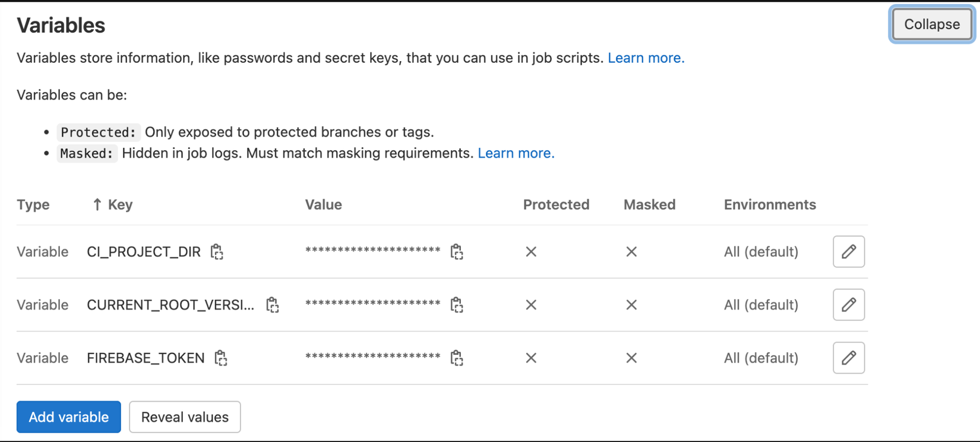Copy the value of CI_PROJECT_DIR
The height and width of the screenshot is (442, 980).
(x=456, y=252)
